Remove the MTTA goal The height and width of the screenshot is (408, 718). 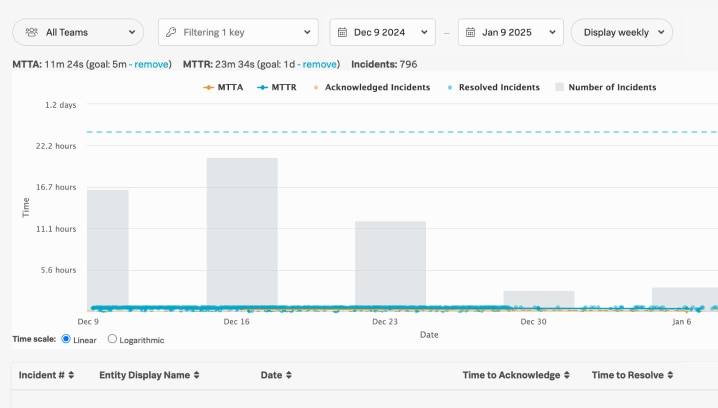152,64
